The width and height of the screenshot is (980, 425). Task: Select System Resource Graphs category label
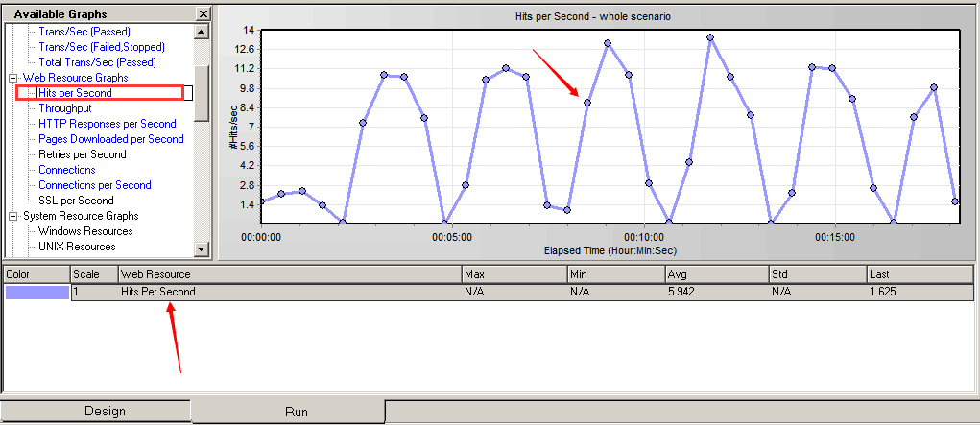(81, 216)
